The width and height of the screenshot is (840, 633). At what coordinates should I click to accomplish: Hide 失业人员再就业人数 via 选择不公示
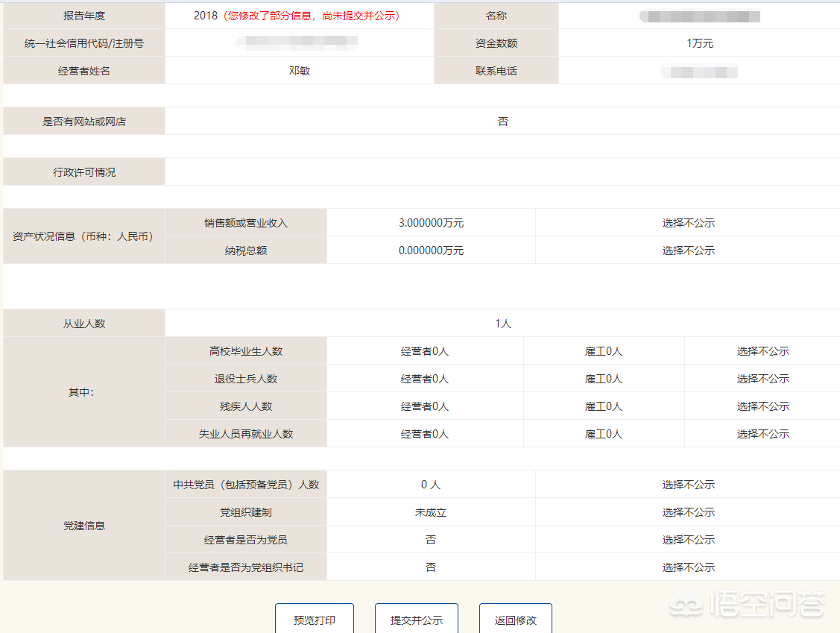(x=762, y=433)
